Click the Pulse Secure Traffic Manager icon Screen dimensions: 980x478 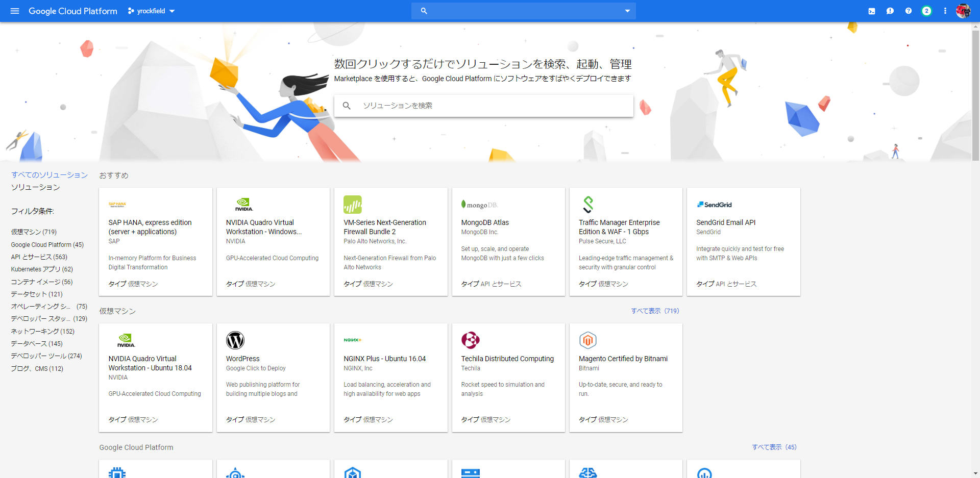point(588,205)
